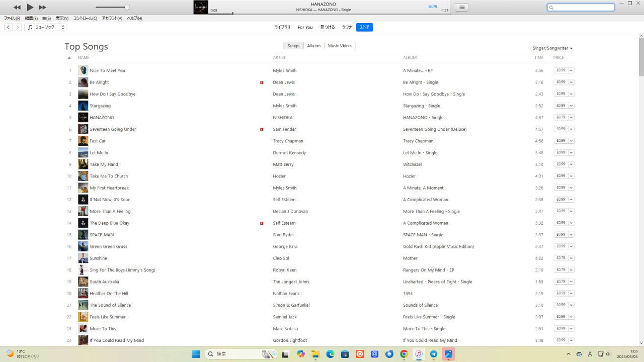This screenshot has width=644, height=362.
Task: Open Telegram from the taskbar
Action: pyautogui.click(x=433, y=354)
